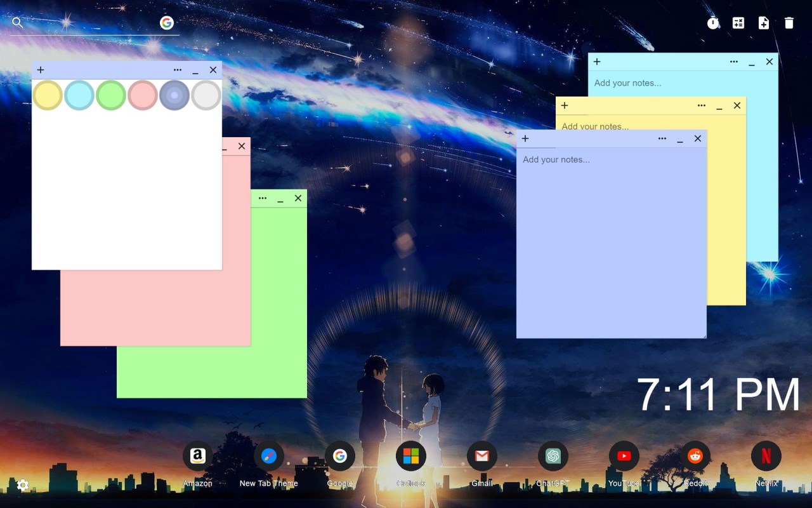The height and width of the screenshot is (508, 812).
Task: Close the green note
Action: (x=298, y=198)
